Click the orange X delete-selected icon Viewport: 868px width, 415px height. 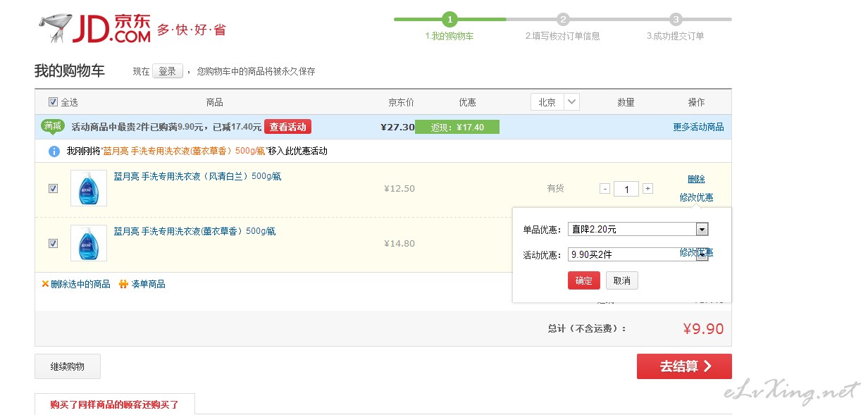point(45,284)
